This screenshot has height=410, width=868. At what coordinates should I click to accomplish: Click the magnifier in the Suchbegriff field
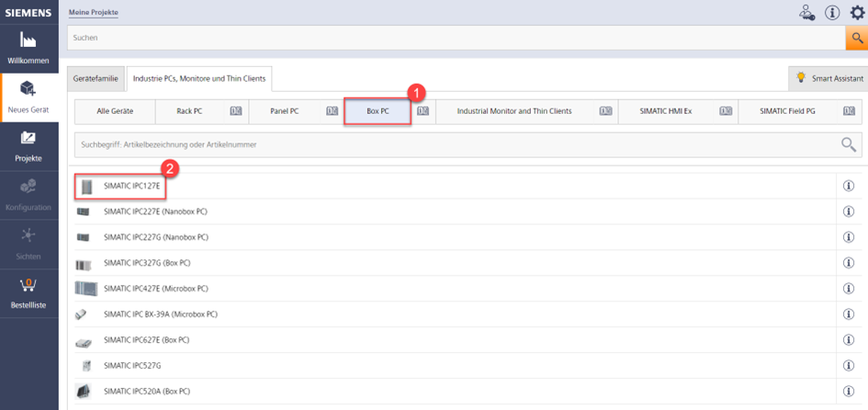[x=849, y=144]
